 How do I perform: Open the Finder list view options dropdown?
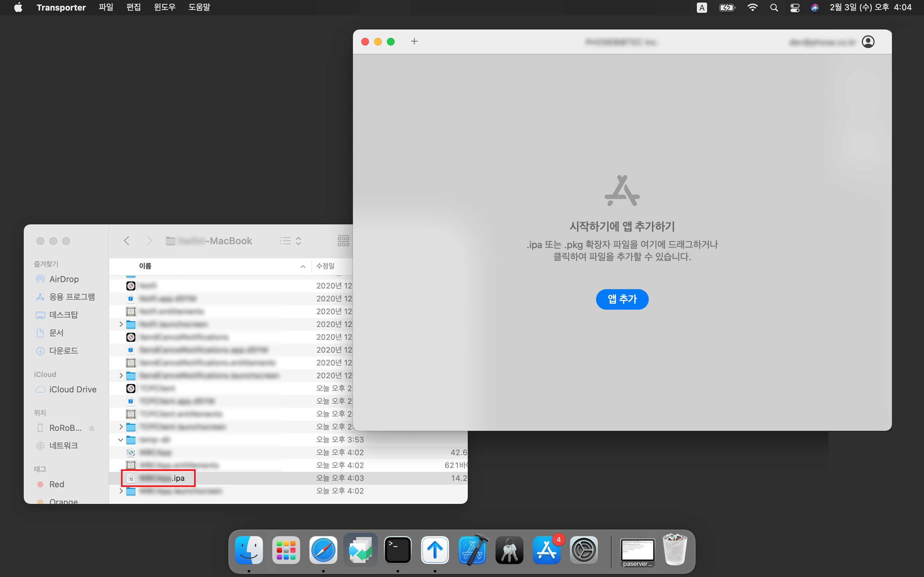[x=291, y=241]
